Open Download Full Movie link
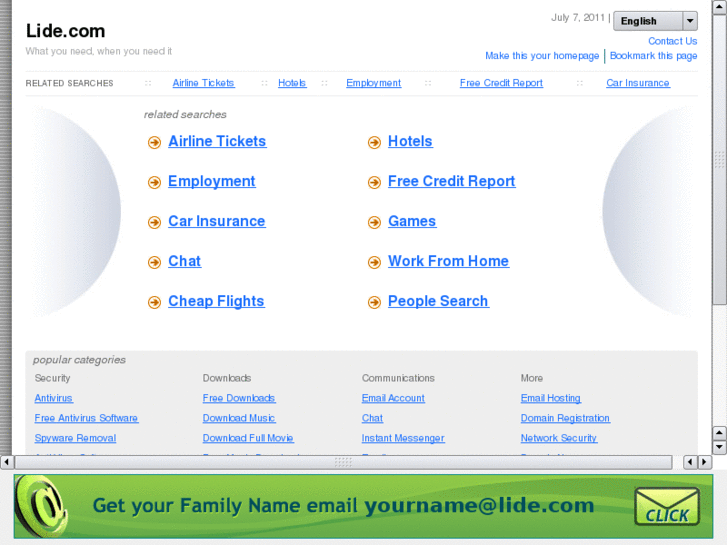The width and height of the screenshot is (727, 545). point(248,438)
